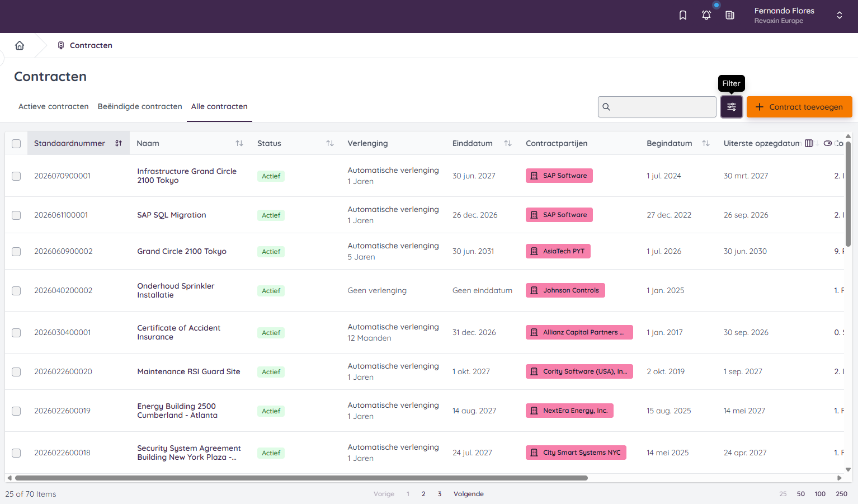This screenshot has height=504, width=858.
Task: Go to home via house icon
Action: (x=20, y=45)
